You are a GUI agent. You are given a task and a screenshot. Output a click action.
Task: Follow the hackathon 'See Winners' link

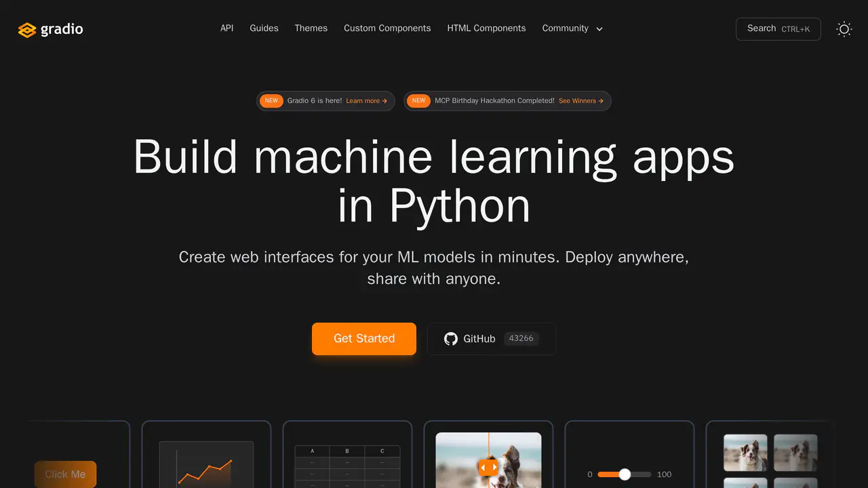click(581, 101)
